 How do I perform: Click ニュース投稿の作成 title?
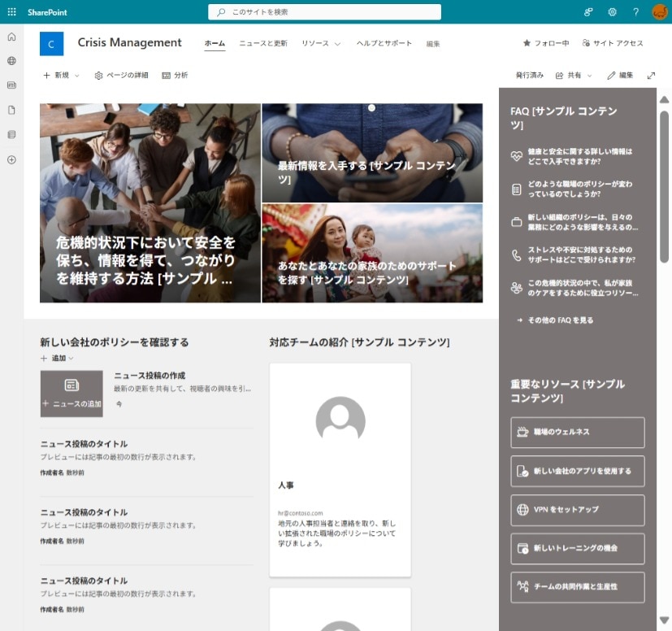click(x=150, y=376)
